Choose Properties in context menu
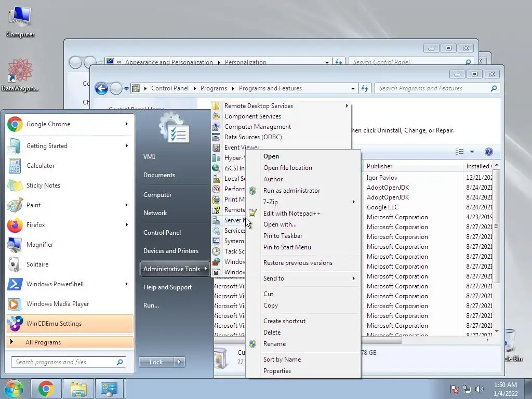Viewport: 532px width, 399px height. point(303,371)
